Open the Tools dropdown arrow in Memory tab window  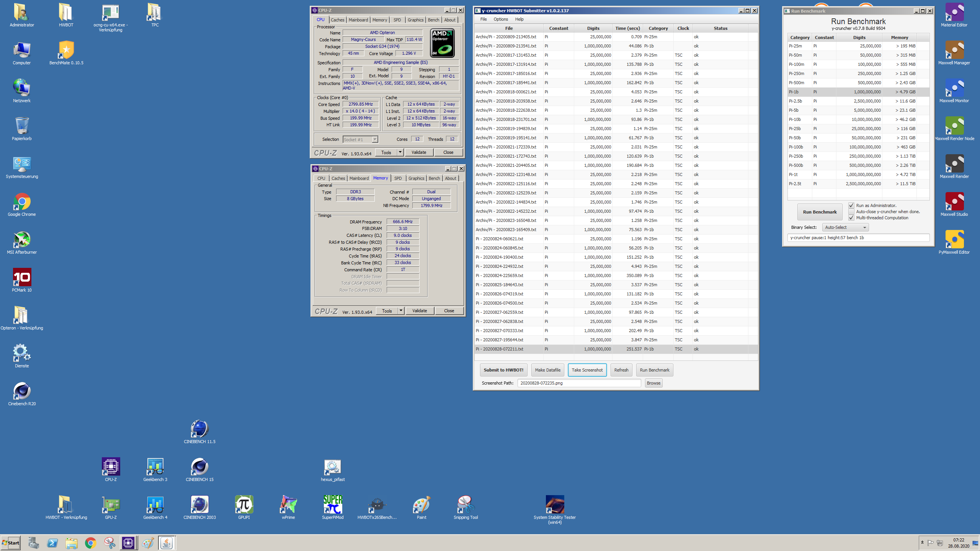(401, 311)
